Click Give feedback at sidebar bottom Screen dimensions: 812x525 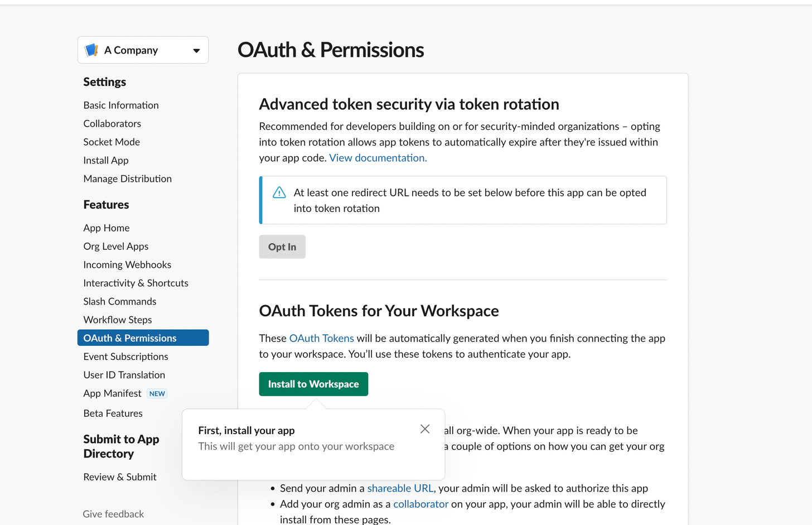tap(113, 514)
